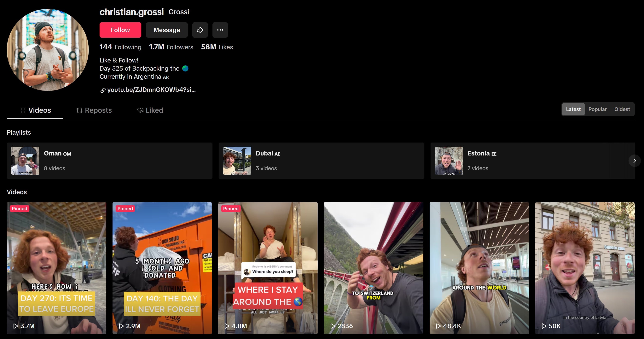Switch to the Reposts tab
This screenshot has height=339, width=644.
[x=94, y=110]
